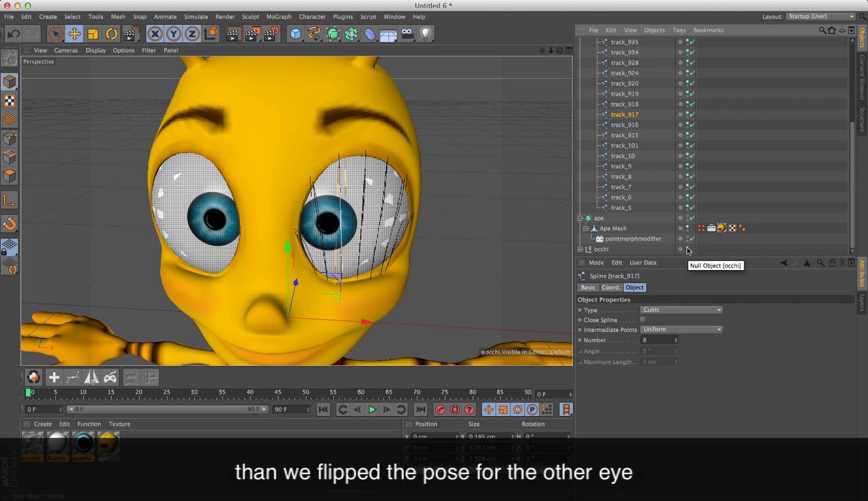Toggle X axis lock
Image resolution: width=868 pixels, height=501 pixels.
tap(155, 34)
